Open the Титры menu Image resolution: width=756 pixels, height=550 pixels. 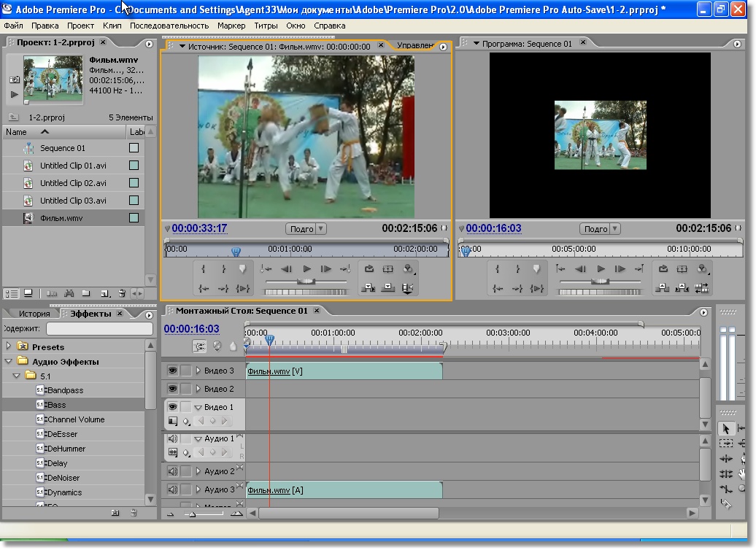(266, 26)
